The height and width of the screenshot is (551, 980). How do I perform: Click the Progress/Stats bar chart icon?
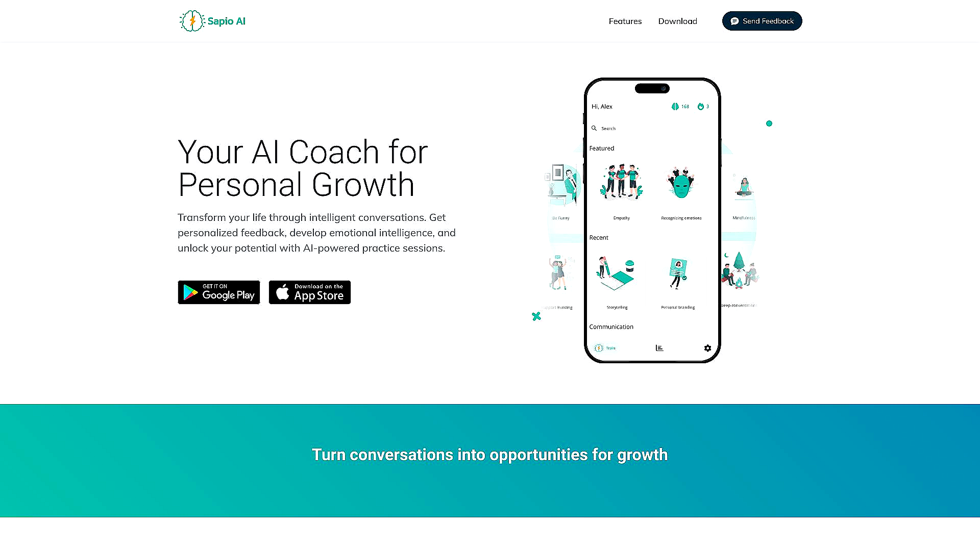pyautogui.click(x=659, y=348)
